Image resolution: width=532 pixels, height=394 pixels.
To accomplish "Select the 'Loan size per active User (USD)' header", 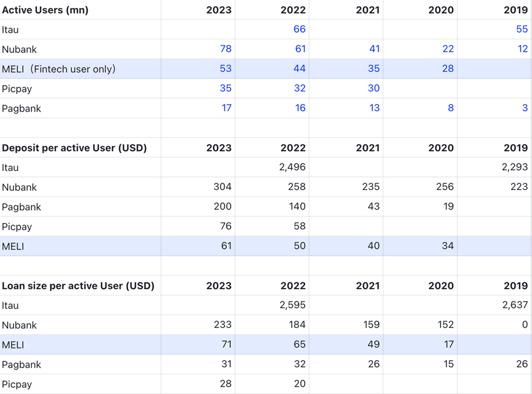I will pyautogui.click(x=78, y=285).
